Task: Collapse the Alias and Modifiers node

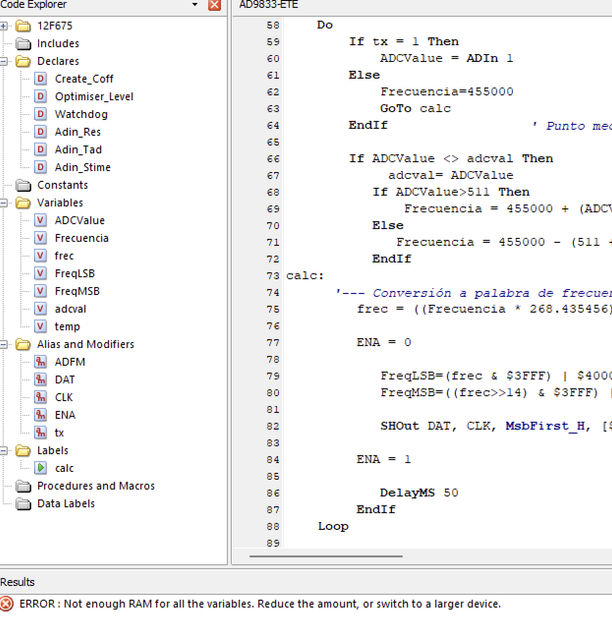Action: (3, 344)
